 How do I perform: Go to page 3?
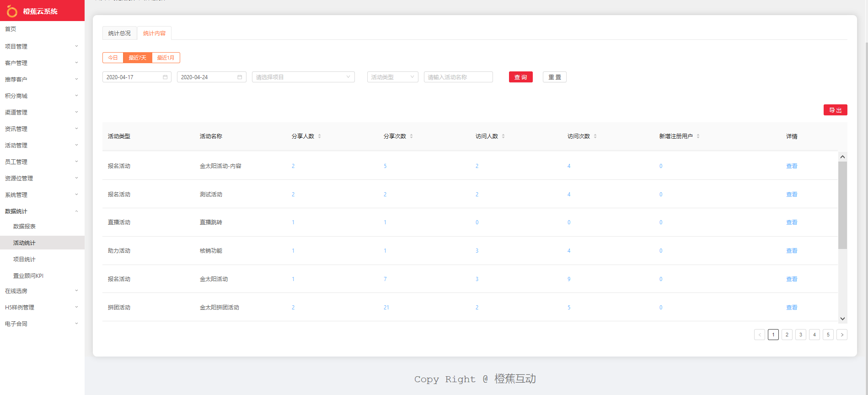click(x=801, y=335)
